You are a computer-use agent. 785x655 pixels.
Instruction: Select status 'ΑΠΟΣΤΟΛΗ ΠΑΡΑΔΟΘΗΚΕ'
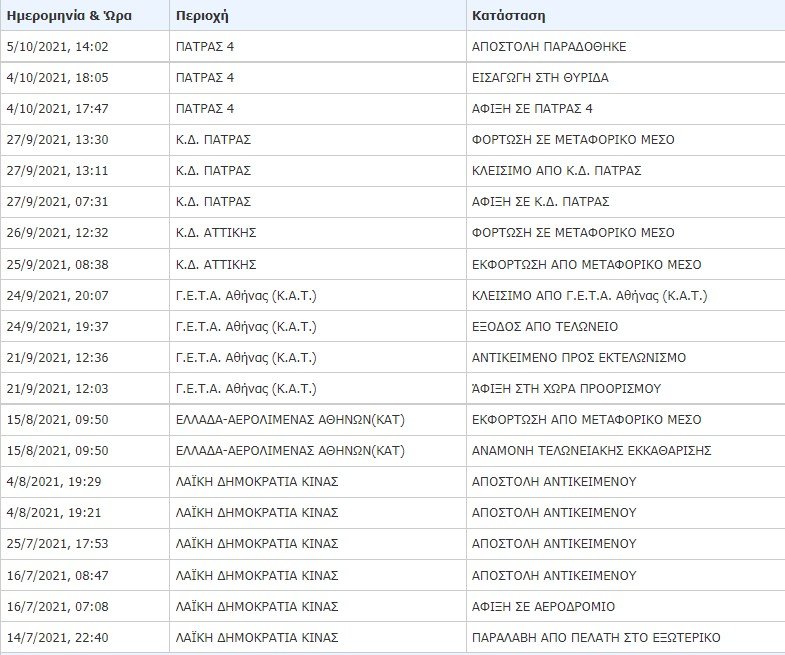(x=549, y=47)
